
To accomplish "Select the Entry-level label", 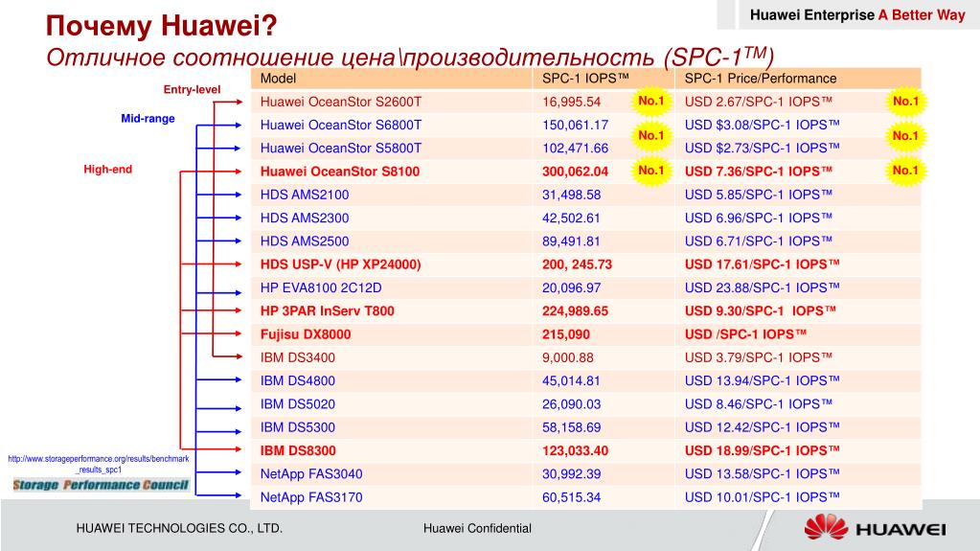I will (192, 89).
